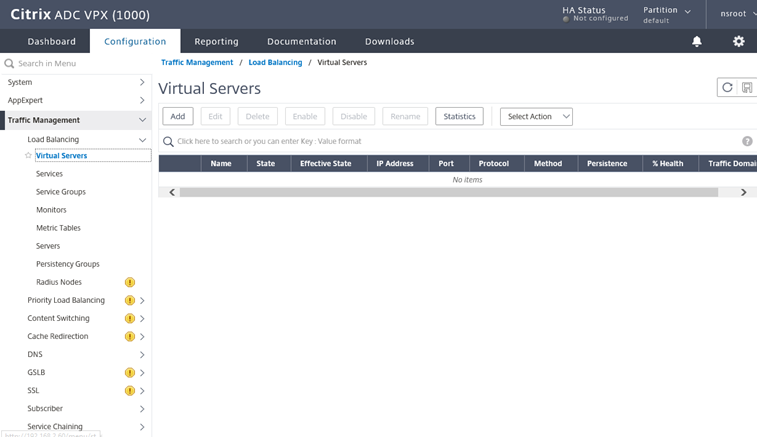757x437 pixels.
Task: Click the Key : Value search field
Action: coord(449,141)
